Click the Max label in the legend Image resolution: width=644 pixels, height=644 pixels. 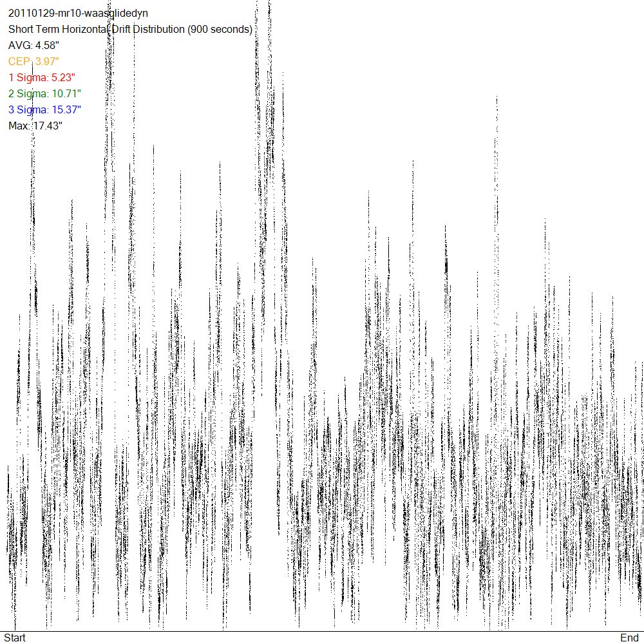19,126
